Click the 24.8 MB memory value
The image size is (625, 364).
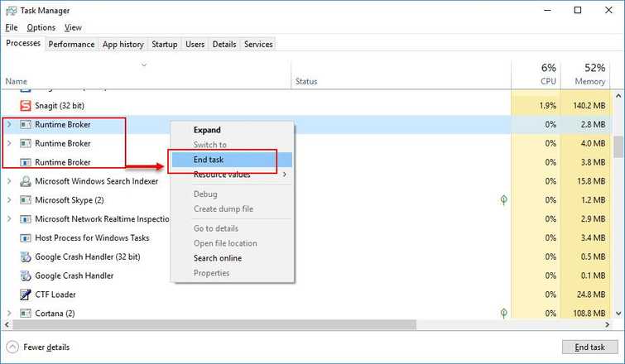coord(591,295)
